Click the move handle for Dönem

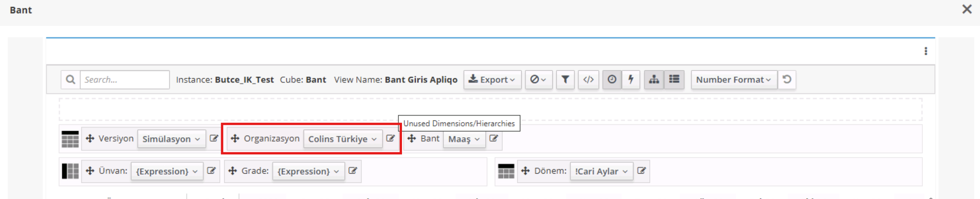tap(525, 171)
